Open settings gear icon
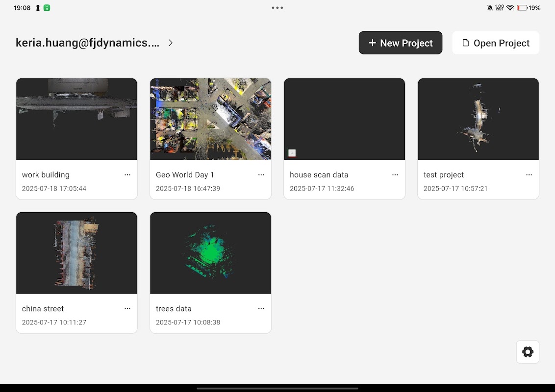The height and width of the screenshot is (392, 555). point(528,352)
